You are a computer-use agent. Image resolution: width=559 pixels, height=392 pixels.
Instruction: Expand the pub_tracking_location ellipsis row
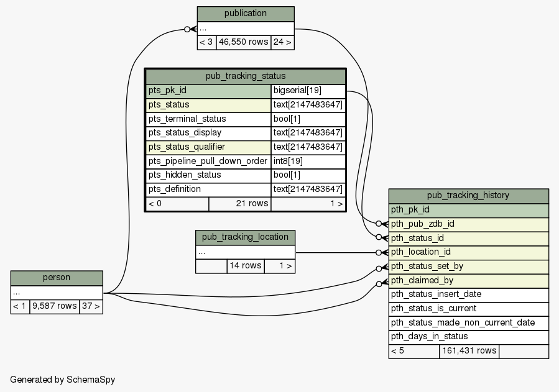coord(245,252)
